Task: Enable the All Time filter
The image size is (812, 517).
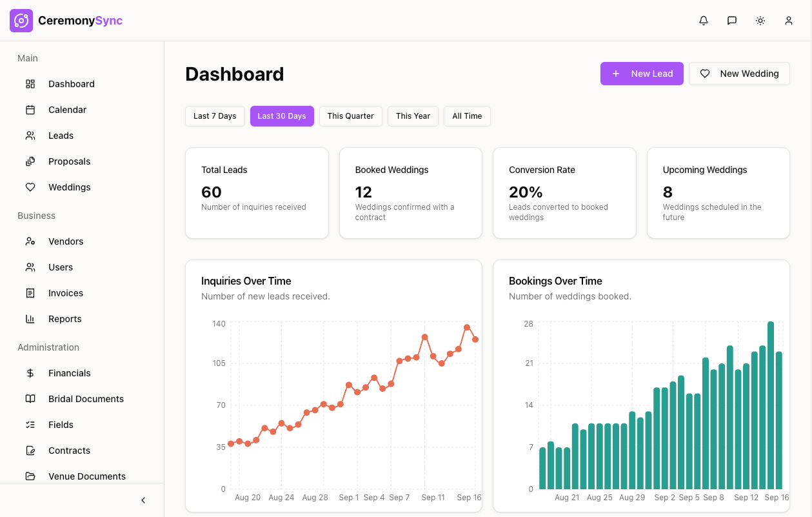Action: [x=467, y=116]
